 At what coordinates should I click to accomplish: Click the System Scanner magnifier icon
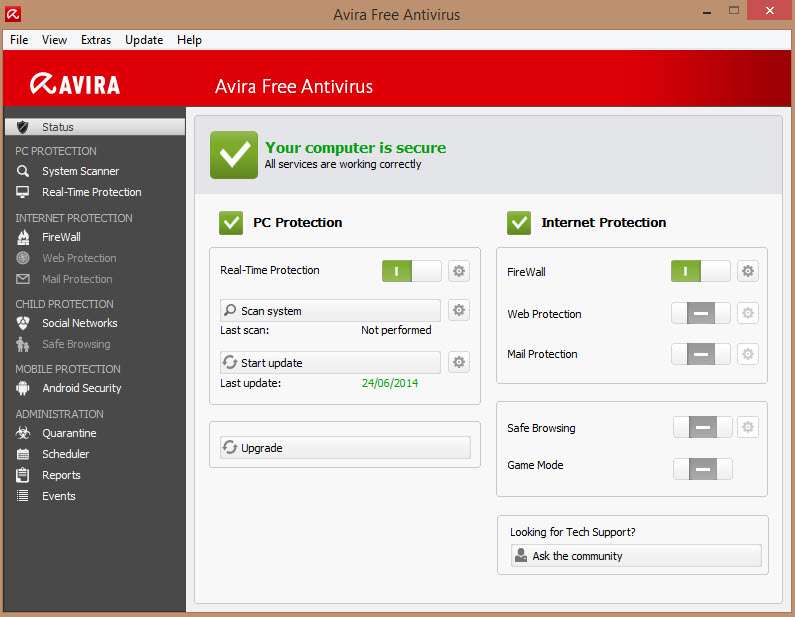(x=23, y=171)
